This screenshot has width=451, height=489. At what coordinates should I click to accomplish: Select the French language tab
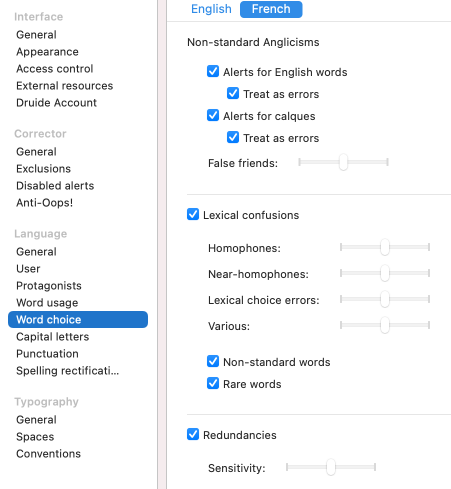(271, 9)
